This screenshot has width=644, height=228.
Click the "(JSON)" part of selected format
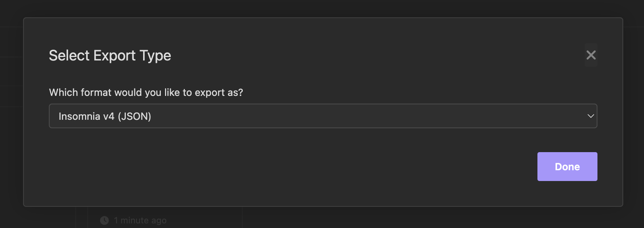(x=134, y=116)
